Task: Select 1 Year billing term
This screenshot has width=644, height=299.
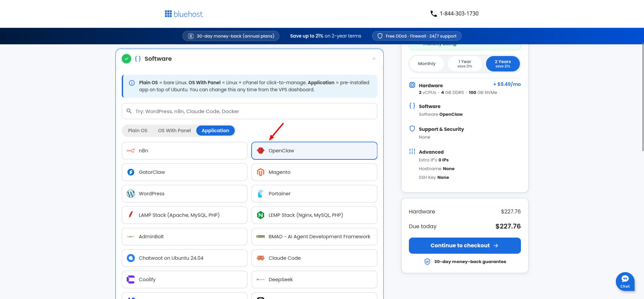Action: point(465,64)
